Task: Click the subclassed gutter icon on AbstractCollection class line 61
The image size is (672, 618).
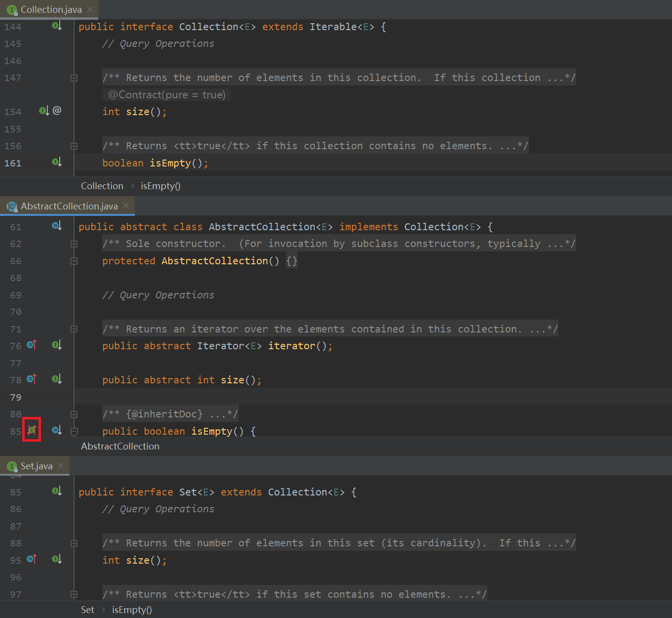Action: [x=57, y=226]
